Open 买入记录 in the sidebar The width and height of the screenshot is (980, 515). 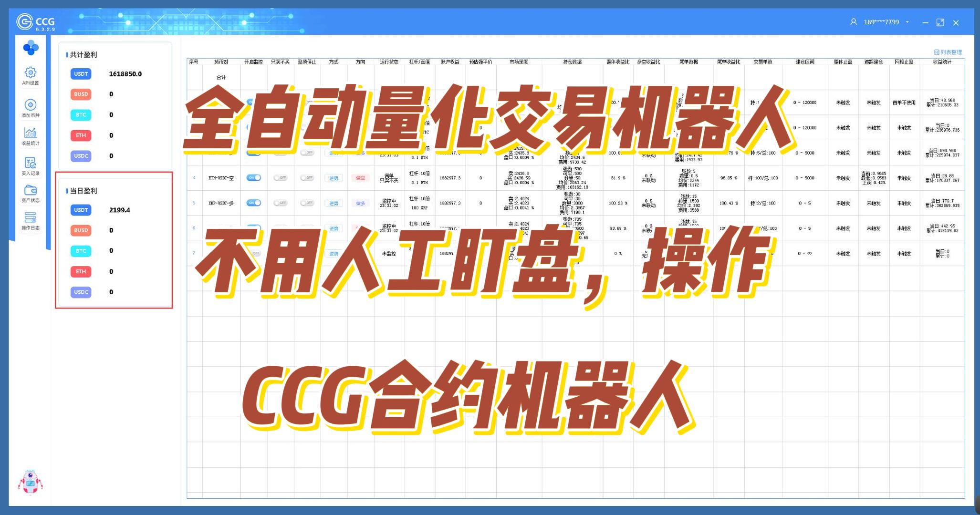pyautogui.click(x=31, y=166)
